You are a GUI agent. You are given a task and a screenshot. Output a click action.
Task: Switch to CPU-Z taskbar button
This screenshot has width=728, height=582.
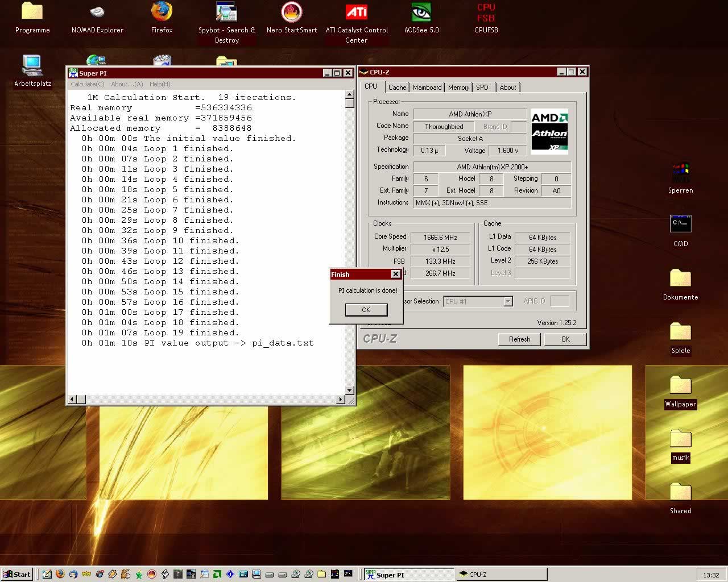click(502, 574)
